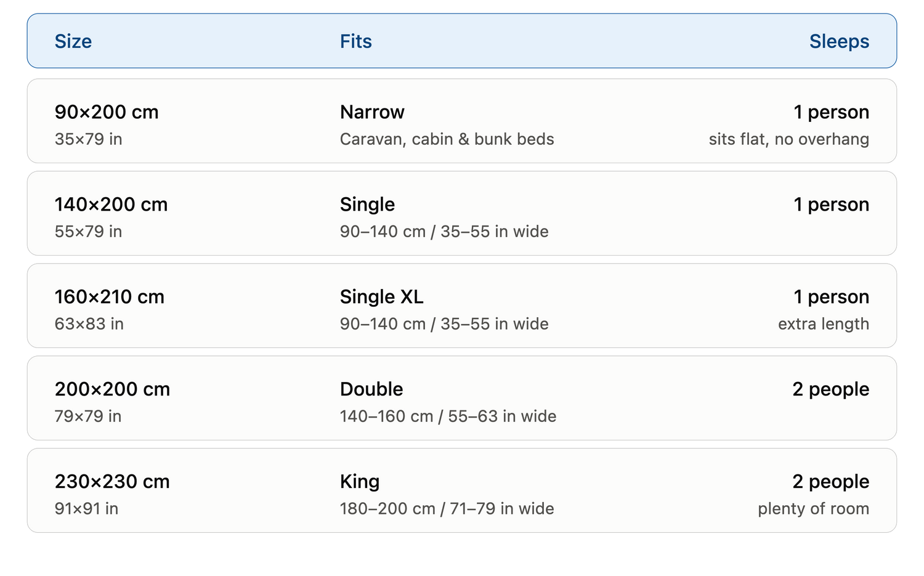Click the Fits column header

pyautogui.click(x=355, y=41)
